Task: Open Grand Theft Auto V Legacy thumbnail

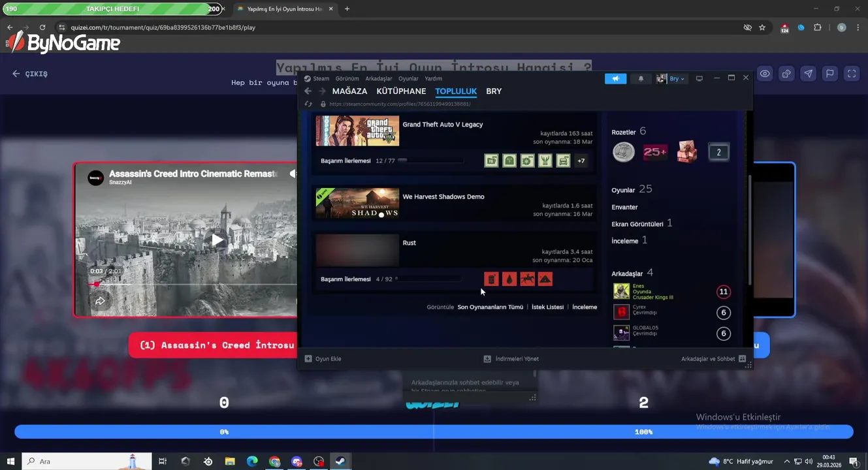Action: click(x=357, y=131)
